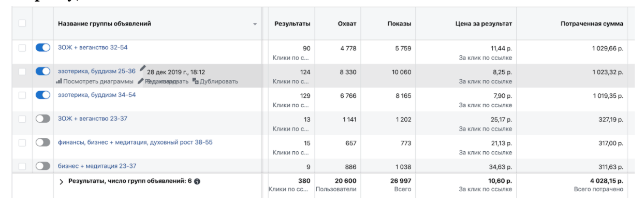Select the checkbox for the ЗОЖ + веганство 32-54 row
This screenshot has width=644, height=200.
[x=22, y=48]
